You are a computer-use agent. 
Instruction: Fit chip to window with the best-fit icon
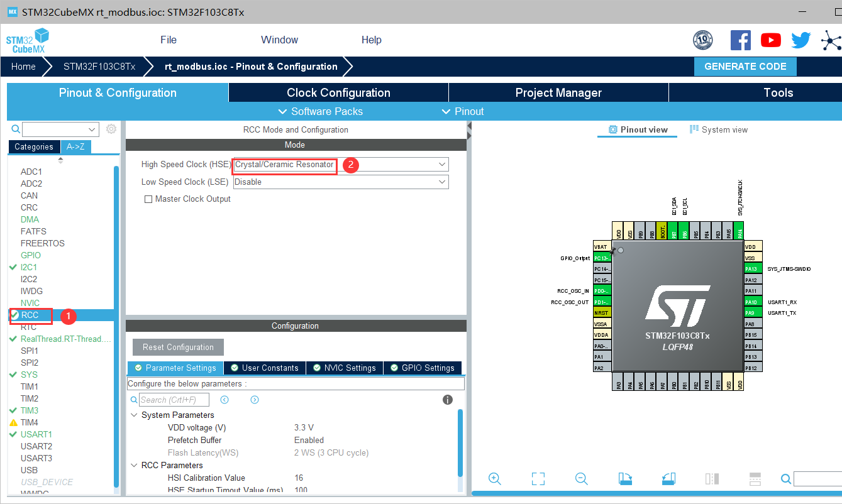(x=538, y=479)
